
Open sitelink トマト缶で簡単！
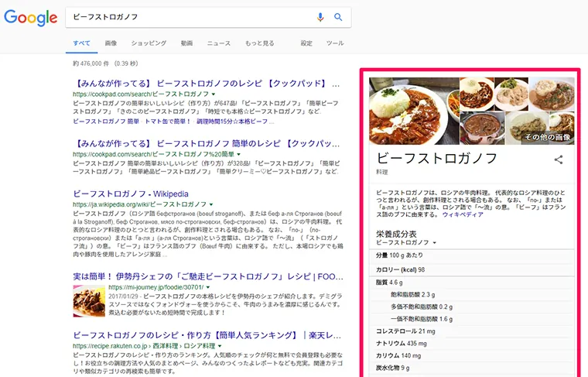click(x=168, y=122)
